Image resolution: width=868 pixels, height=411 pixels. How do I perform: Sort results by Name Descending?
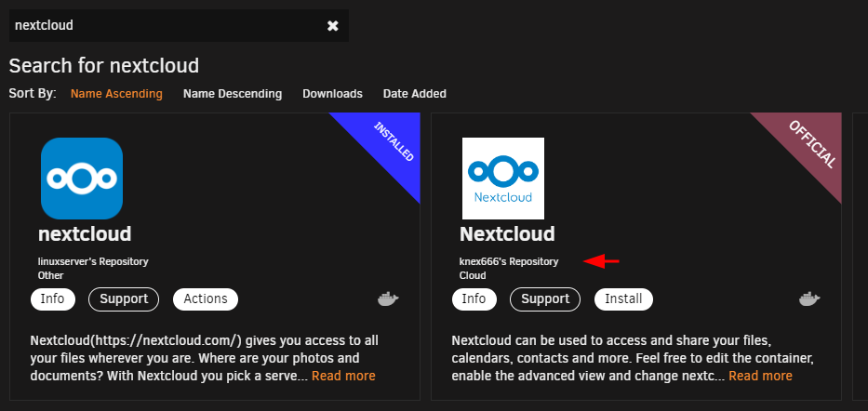[233, 94]
